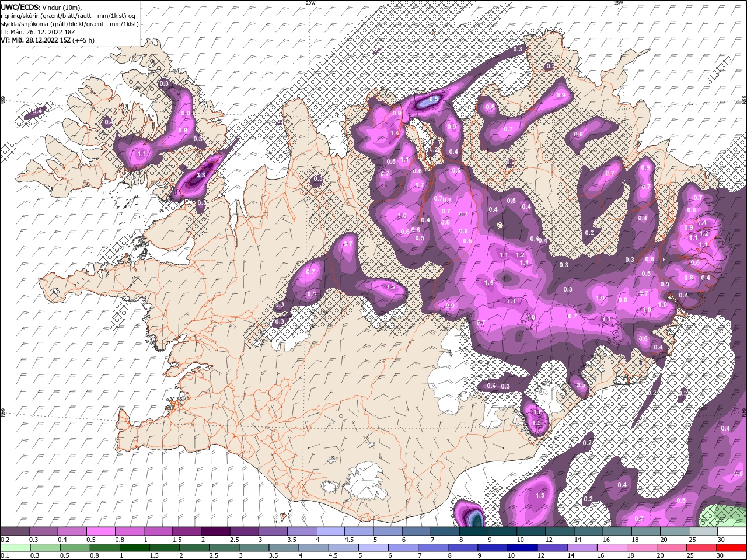
Task: Click the 'rigning/skúrir' legend description line
Action: 68,16
